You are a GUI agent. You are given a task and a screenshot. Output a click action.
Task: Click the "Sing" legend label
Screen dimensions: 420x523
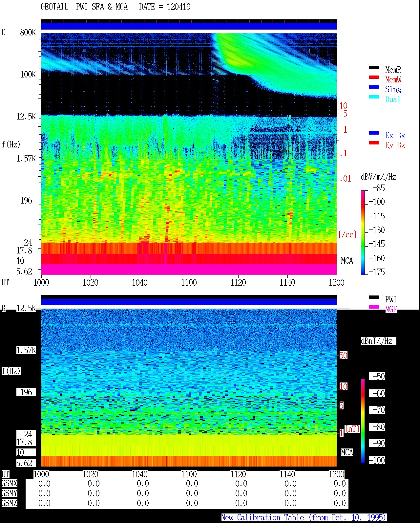click(x=393, y=89)
